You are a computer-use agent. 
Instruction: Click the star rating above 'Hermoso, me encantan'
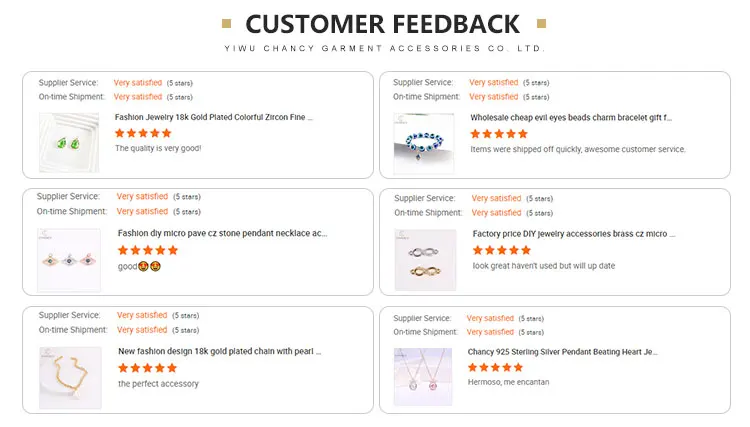495,368
